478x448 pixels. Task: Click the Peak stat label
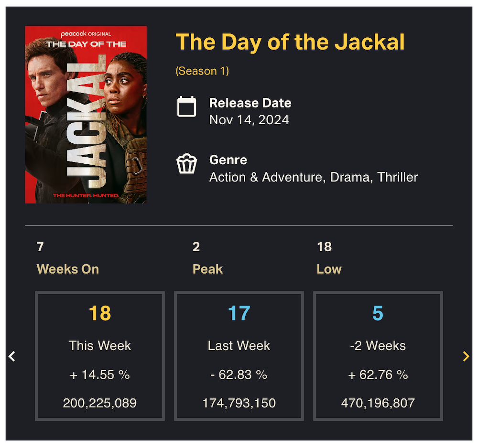click(x=207, y=269)
